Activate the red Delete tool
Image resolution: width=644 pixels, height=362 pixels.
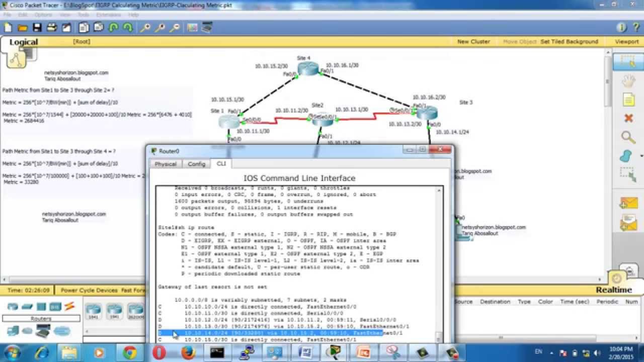tap(628, 118)
